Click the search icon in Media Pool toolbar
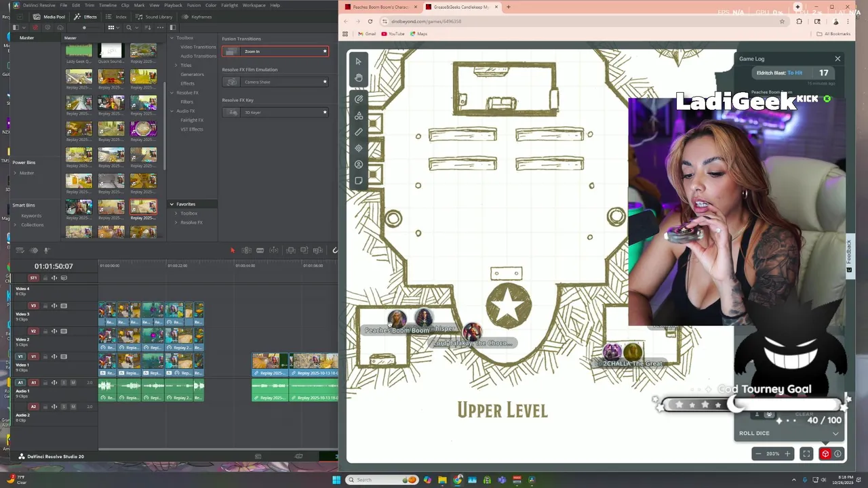The width and height of the screenshot is (868, 488). [x=129, y=28]
